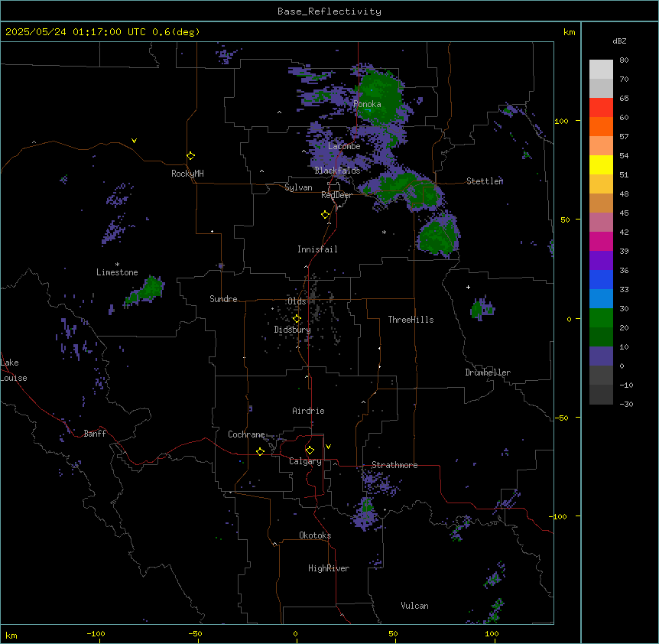659x644 pixels.
Task: Click the bright green 30-20 dBZ swatch
Action: tap(601, 318)
